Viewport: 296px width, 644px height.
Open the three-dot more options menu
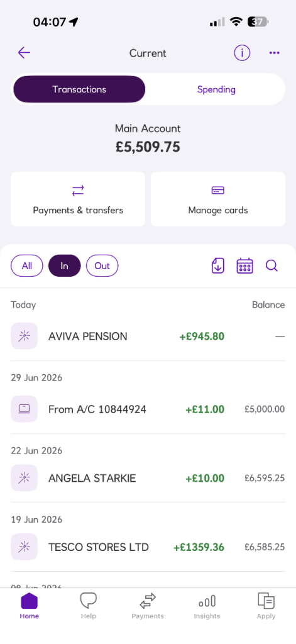274,53
